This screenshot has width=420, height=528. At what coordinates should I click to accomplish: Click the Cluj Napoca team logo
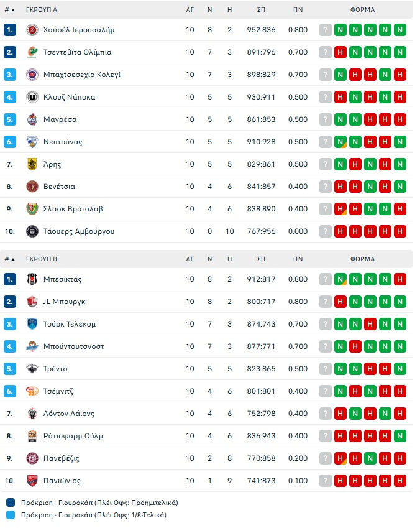(x=32, y=97)
